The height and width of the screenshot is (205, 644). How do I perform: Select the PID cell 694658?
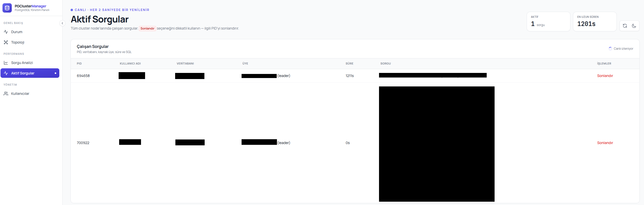tap(83, 76)
